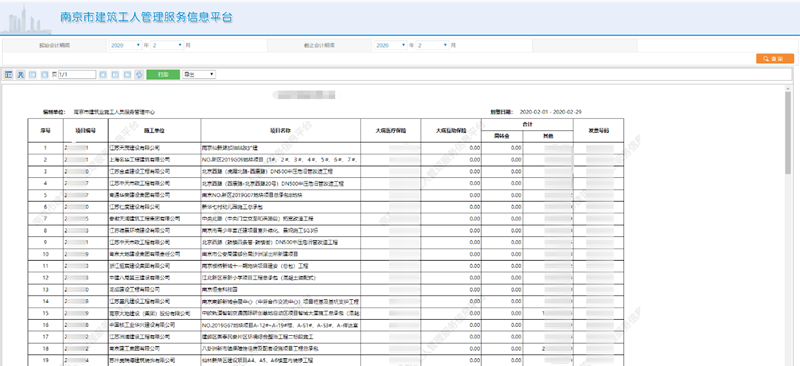Click serial number 19 in 序号 column
This screenshot has height=366, width=800.
pos(45,360)
